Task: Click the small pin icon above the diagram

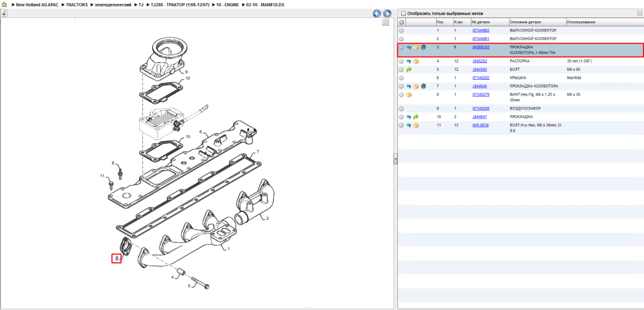Action: click(x=4, y=13)
